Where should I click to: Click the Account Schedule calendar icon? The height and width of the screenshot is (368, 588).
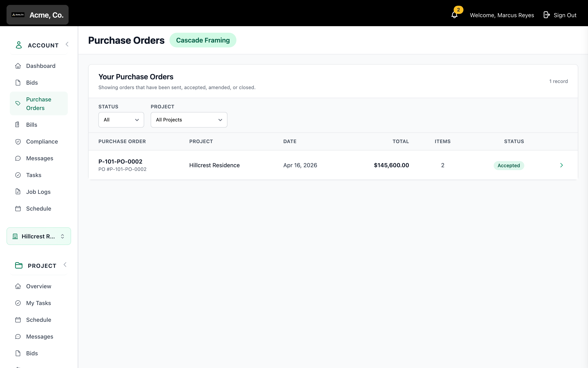(18, 209)
